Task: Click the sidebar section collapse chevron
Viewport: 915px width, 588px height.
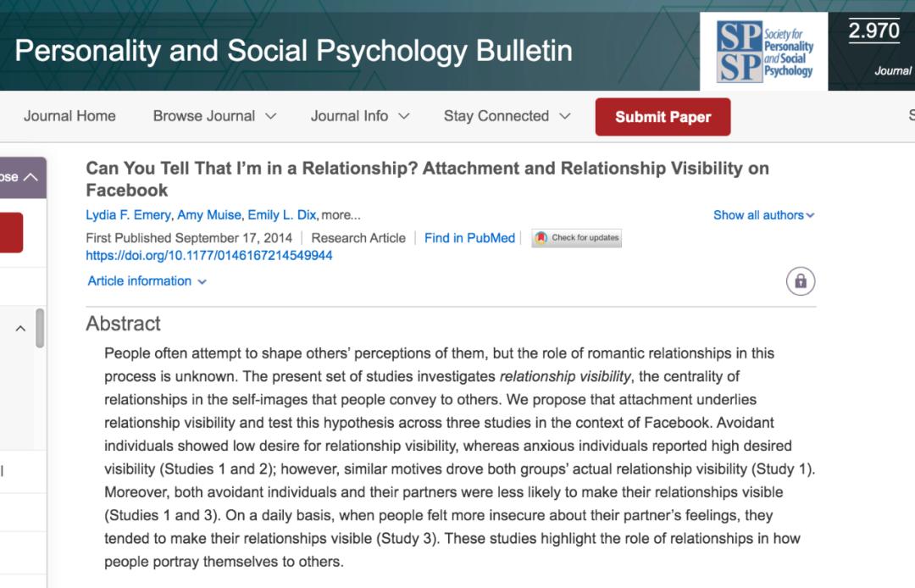Action: tap(20, 329)
